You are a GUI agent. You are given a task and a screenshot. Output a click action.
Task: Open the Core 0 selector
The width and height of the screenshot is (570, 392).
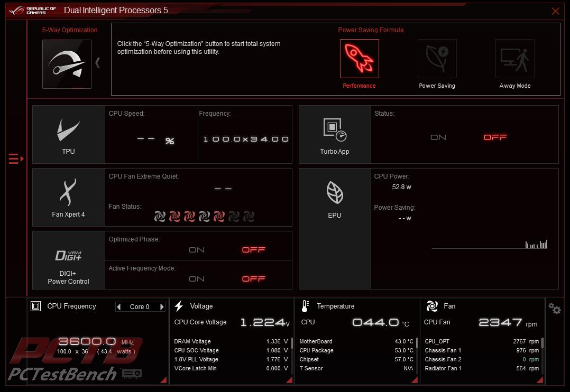click(x=140, y=307)
